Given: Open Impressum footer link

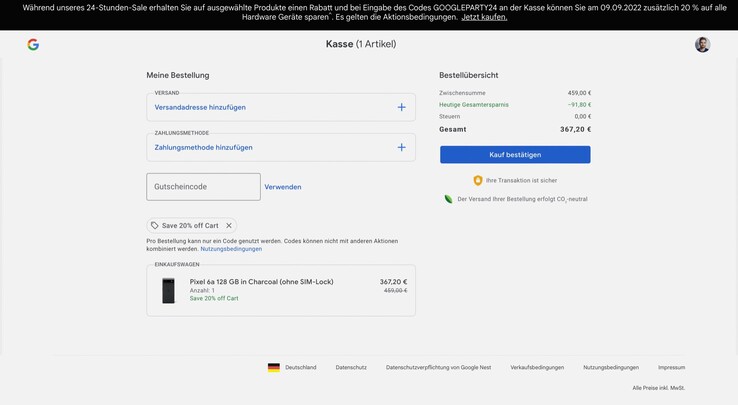Looking at the screenshot, I should [x=671, y=368].
